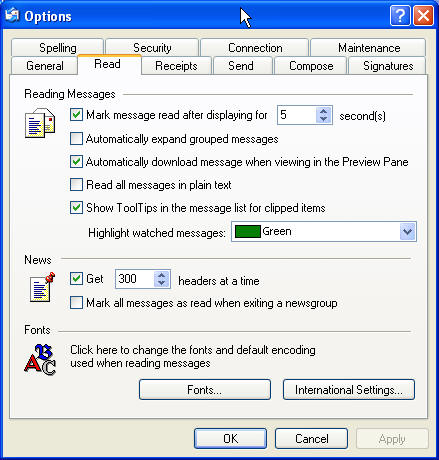The width and height of the screenshot is (439, 460).
Task: Switch to the Security tab
Action: pyautogui.click(x=152, y=48)
